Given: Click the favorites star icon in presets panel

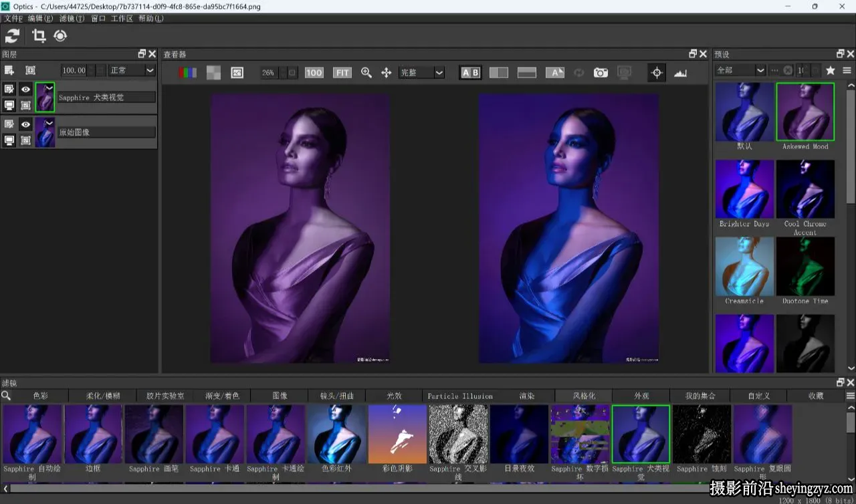Looking at the screenshot, I should (830, 70).
